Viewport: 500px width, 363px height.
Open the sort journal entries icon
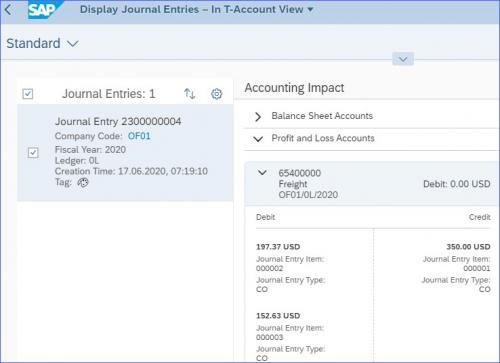(x=190, y=94)
